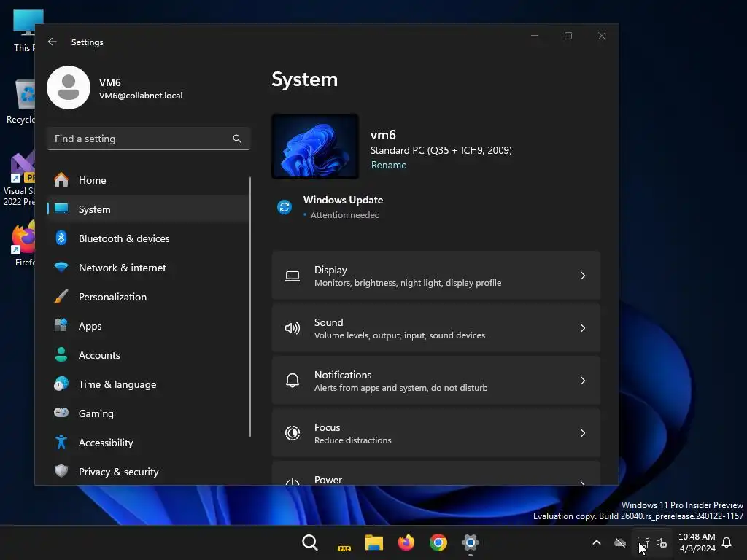Screen dimensions: 747x560
Task: Click the Home label in sidebar
Action: 93,180
